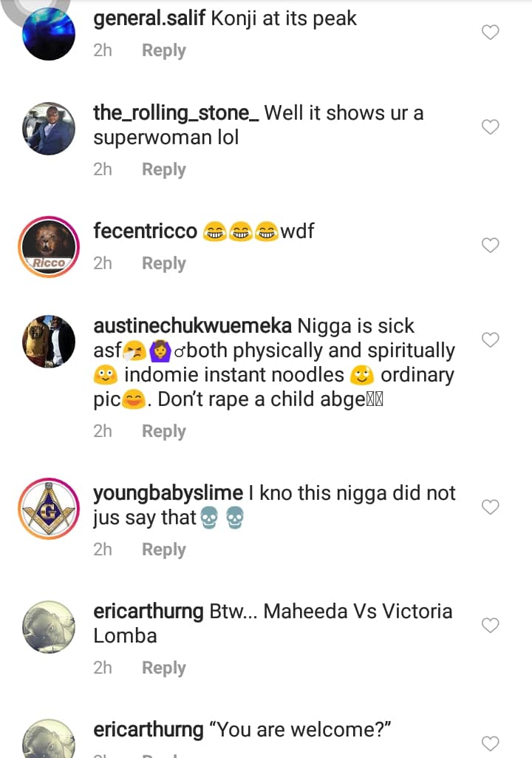
Task: Like austinechukwuemeka's comment with the heart
Action: (491, 340)
